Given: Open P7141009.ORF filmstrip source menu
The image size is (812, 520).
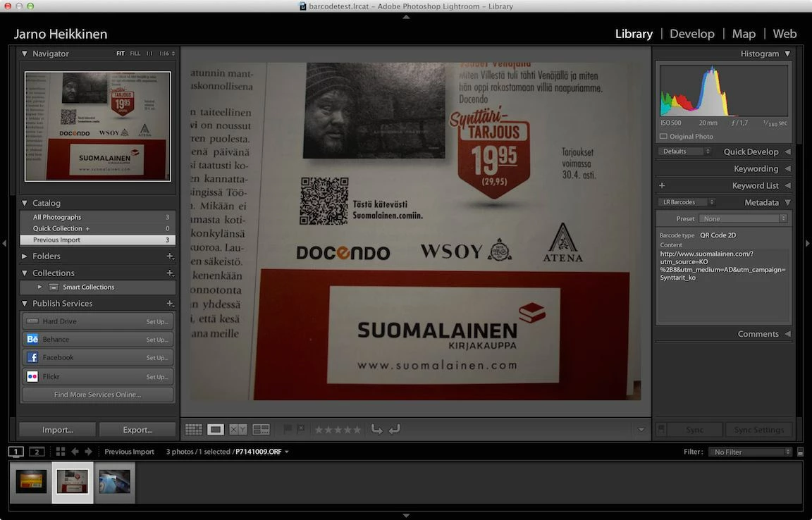Looking at the screenshot, I should pos(262,452).
